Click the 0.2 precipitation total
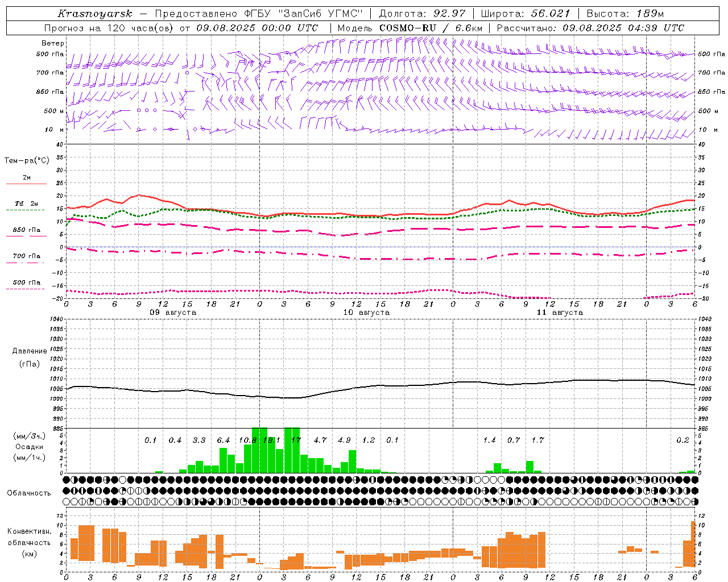 click(682, 440)
